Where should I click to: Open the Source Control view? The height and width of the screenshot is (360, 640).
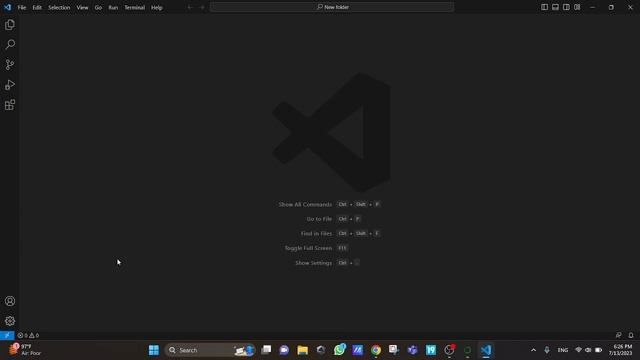click(x=10, y=64)
